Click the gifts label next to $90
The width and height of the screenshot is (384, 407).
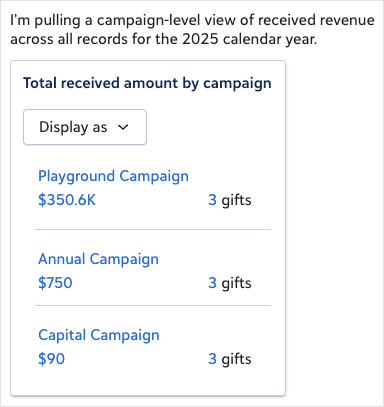point(236,359)
